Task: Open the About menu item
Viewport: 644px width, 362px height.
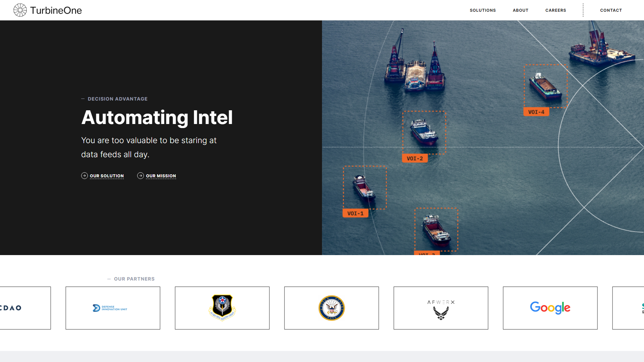Action: (521, 10)
